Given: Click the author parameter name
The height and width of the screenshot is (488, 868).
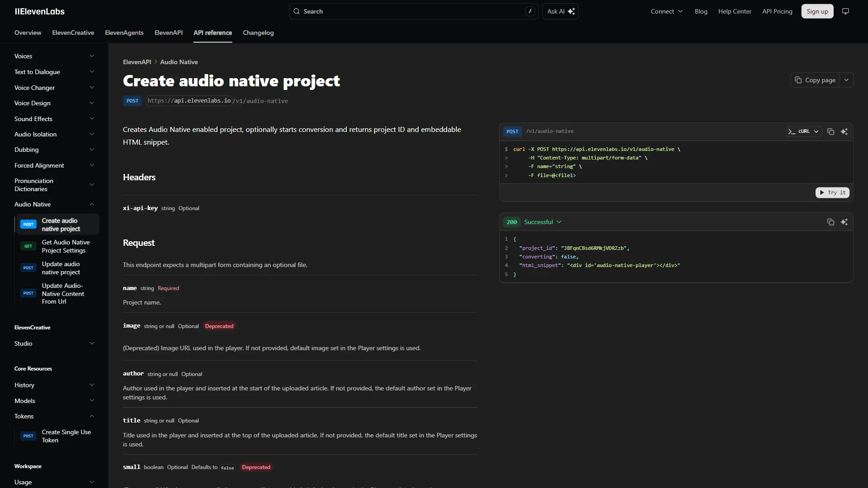Looking at the screenshot, I should 133,374.
